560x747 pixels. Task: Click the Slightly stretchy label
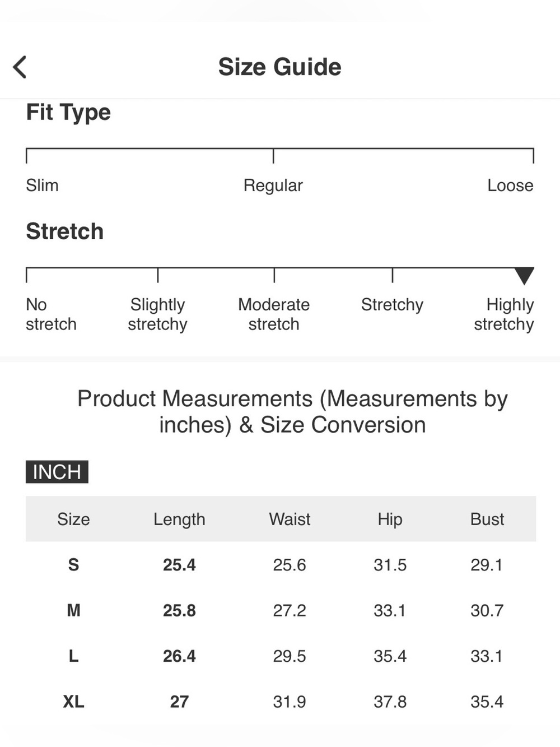157,314
